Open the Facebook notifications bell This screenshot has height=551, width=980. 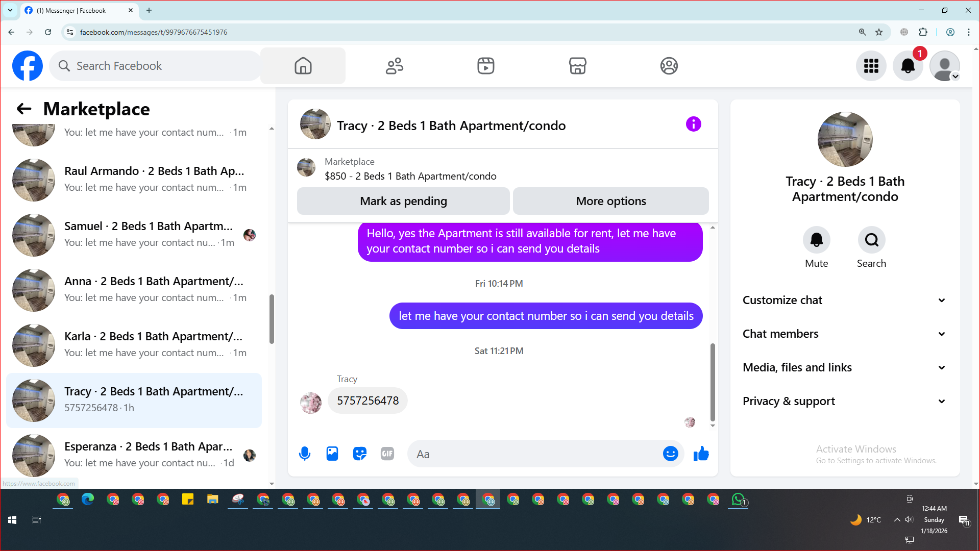[908, 66]
